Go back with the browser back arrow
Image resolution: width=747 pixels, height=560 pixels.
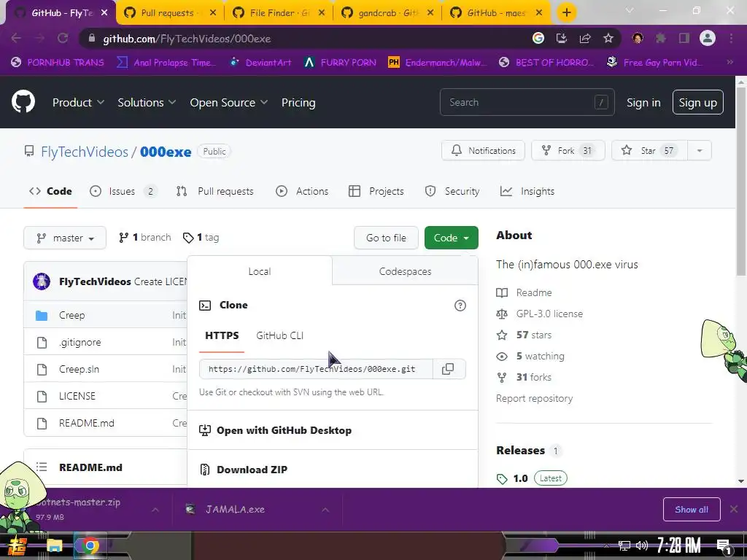coord(16,39)
